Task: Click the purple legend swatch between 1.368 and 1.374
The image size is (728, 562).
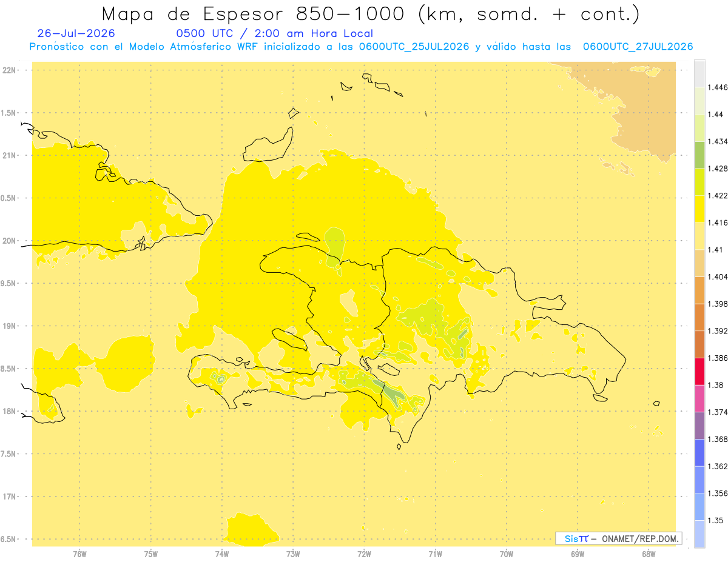Action: [x=699, y=425]
